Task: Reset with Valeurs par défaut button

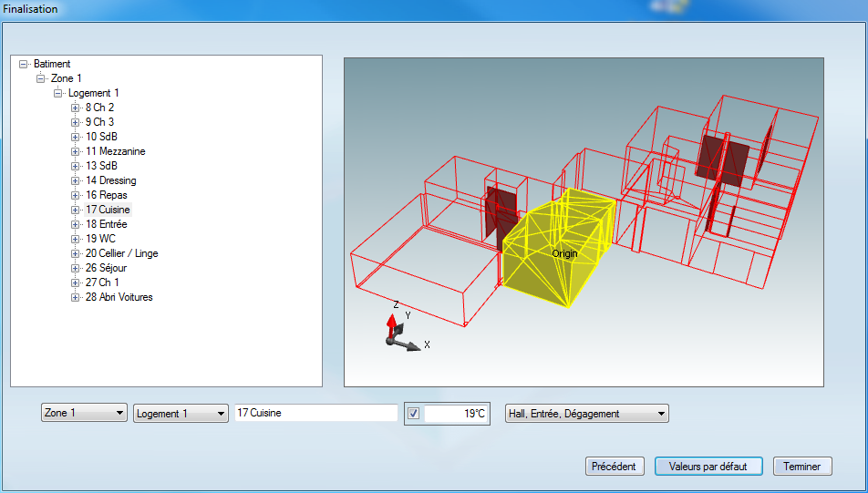Action: (708, 466)
